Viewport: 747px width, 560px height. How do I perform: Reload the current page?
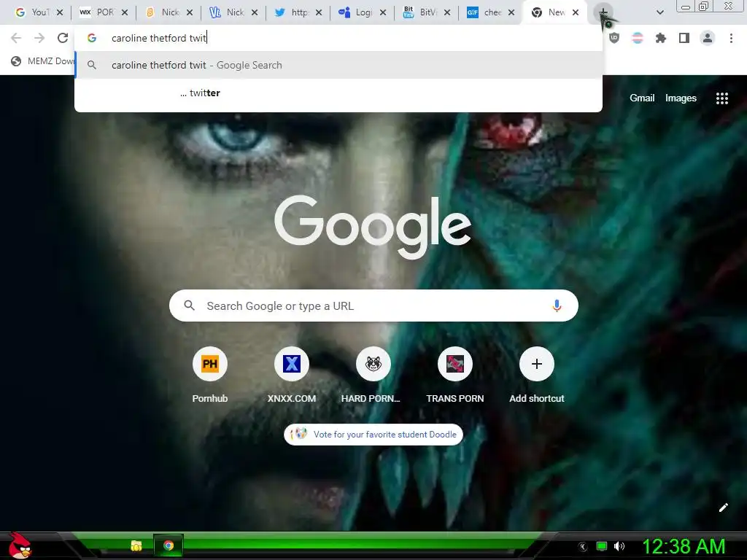pos(63,38)
